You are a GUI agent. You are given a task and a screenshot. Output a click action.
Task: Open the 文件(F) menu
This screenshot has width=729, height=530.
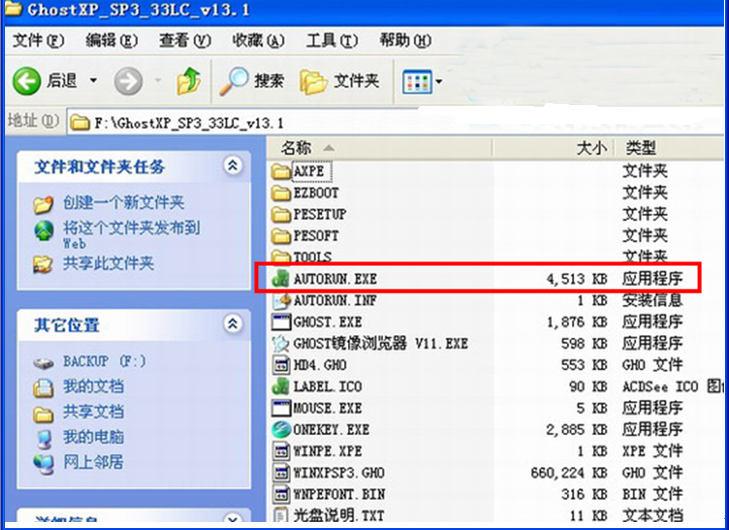click(x=39, y=41)
